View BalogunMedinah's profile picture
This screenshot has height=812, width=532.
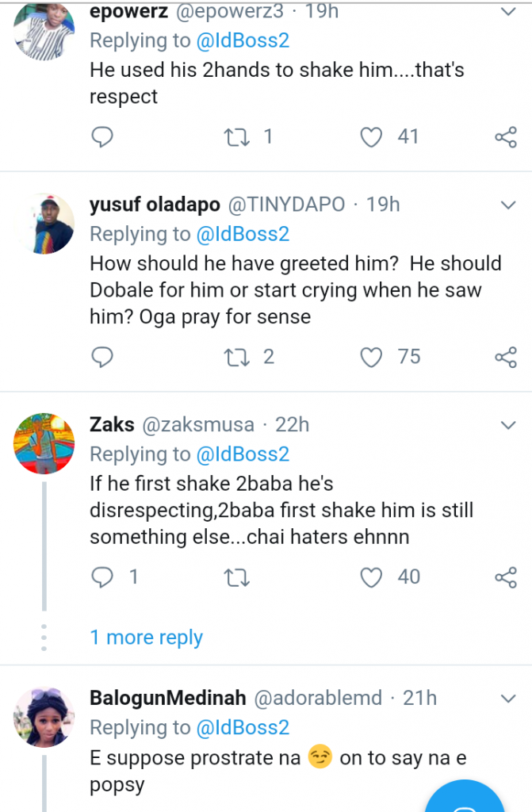point(44,716)
